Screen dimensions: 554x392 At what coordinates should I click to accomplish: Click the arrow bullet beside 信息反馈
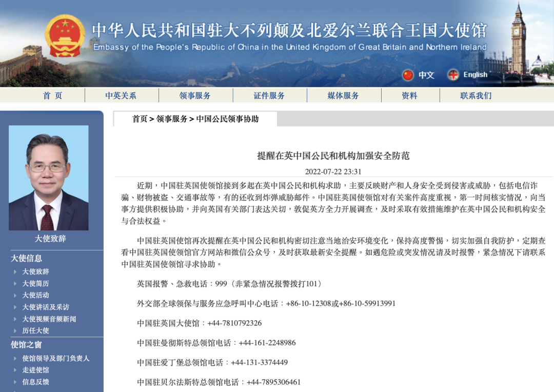coord(15,382)
